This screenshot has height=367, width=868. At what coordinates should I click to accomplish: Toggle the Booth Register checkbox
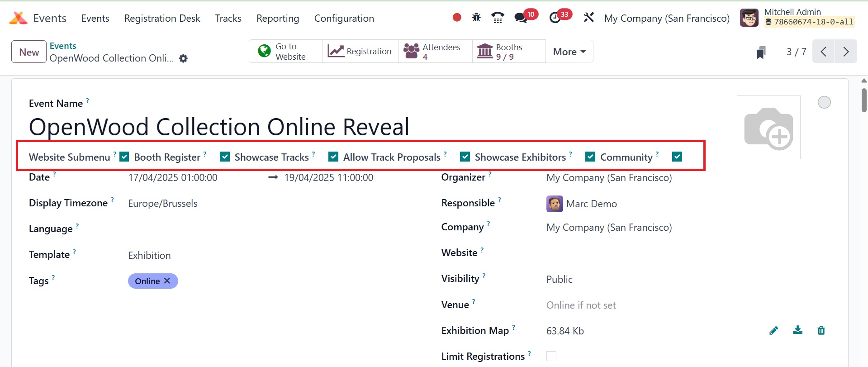(x=225, y=157)
